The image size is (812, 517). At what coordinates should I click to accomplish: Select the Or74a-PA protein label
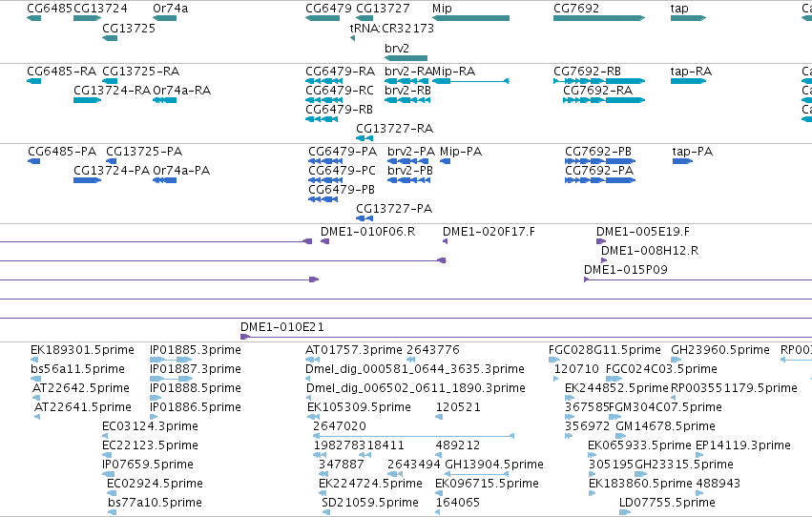181,171
